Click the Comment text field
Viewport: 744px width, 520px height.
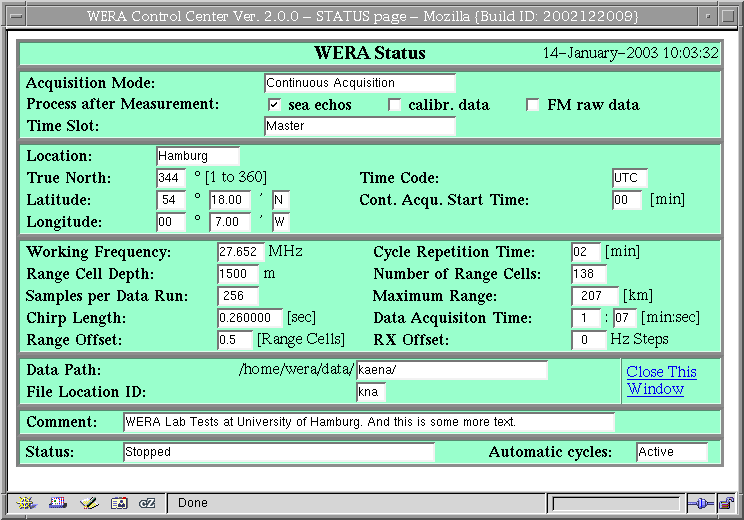tap(369, 422)
